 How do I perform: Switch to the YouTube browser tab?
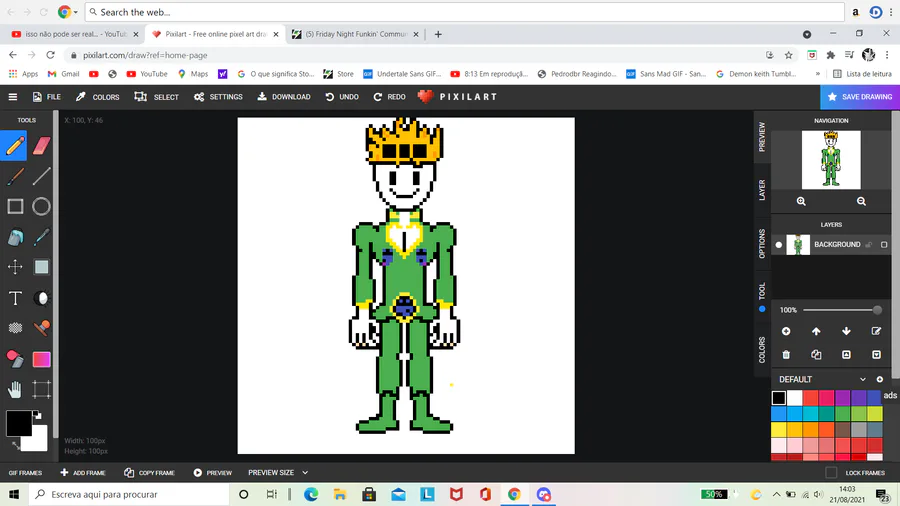(75, 34)
